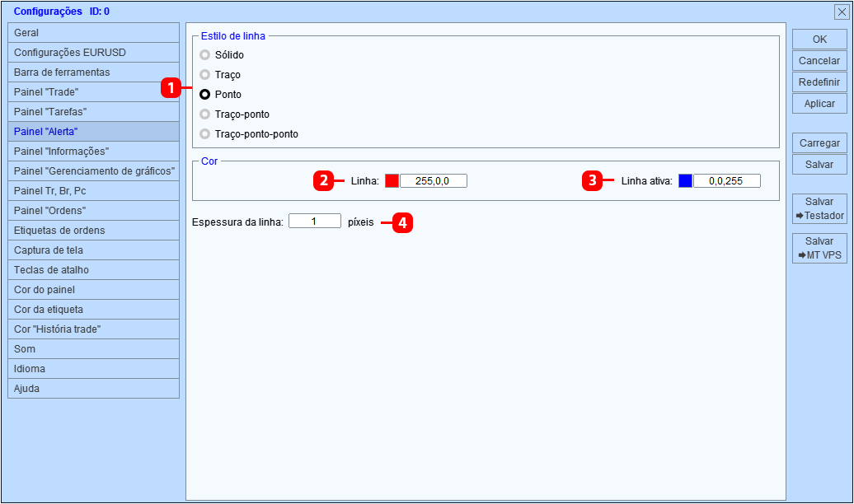Click the OK button
This screenshot has height=504, width=854.
click(819, 40)
